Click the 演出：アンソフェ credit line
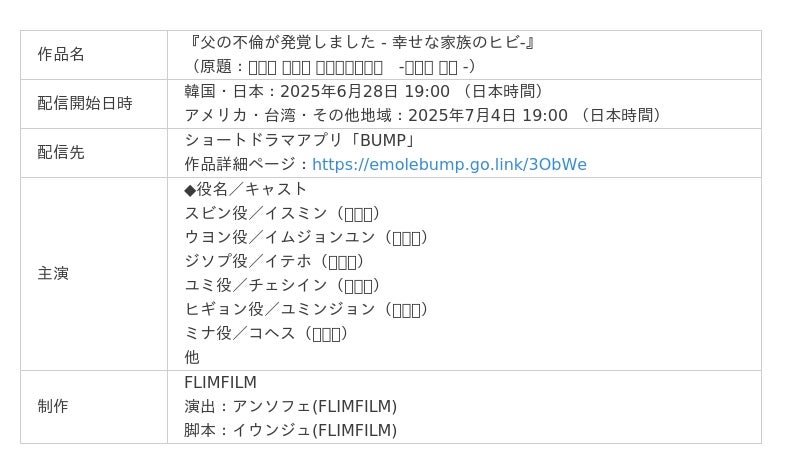 pos(290,406)
